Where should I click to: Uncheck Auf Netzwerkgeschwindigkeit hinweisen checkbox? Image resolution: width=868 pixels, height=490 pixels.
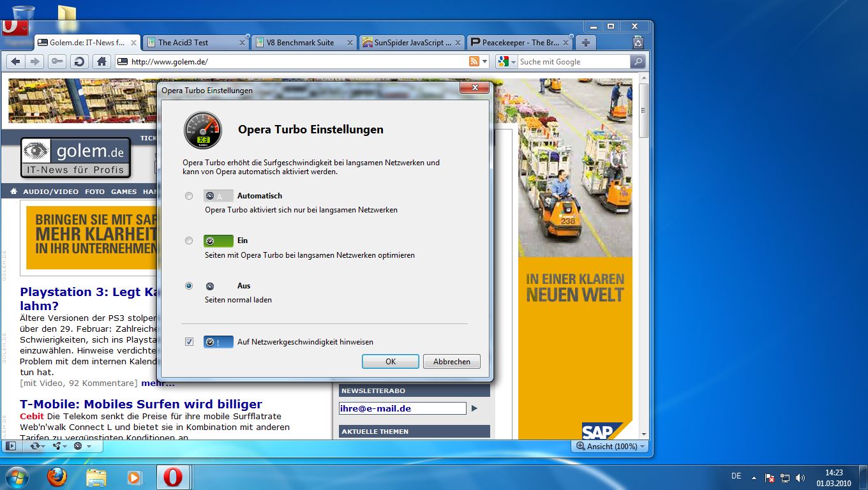click(x=189, y=342)
